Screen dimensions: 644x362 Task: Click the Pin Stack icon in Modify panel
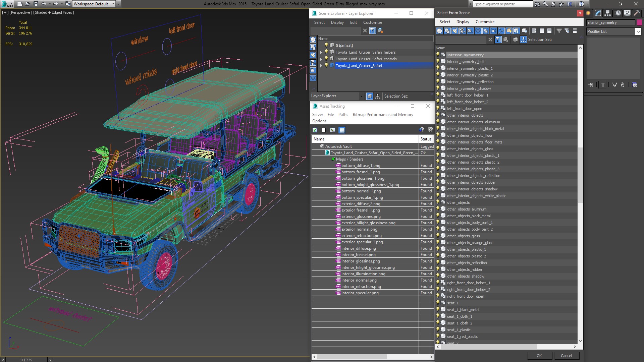(591, 85)
